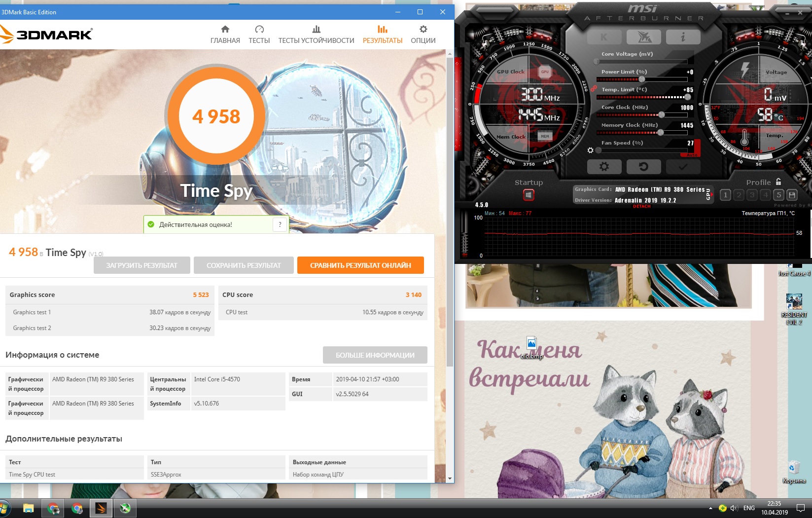
Task: Select Afterburner profile slot 1
Action: point(725,195)
